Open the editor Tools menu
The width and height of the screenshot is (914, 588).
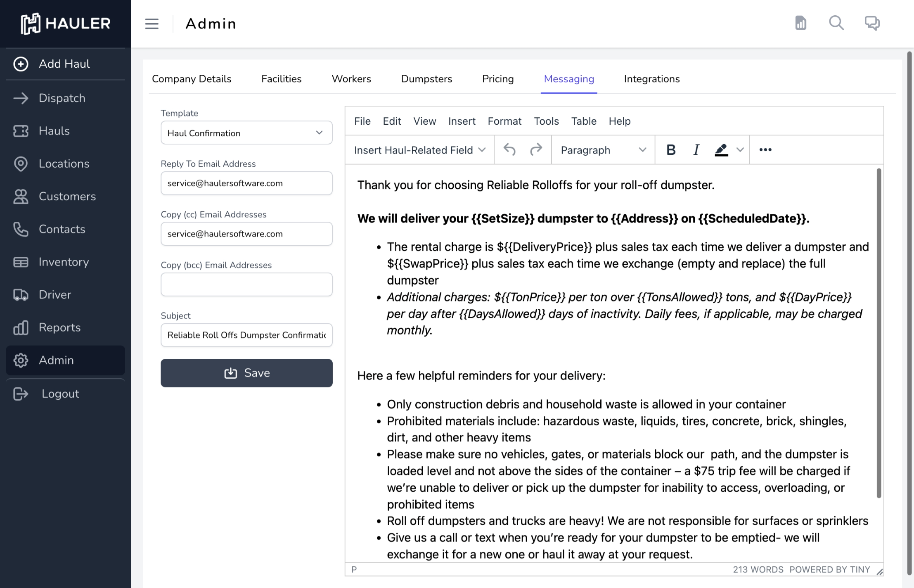point(546,121)
